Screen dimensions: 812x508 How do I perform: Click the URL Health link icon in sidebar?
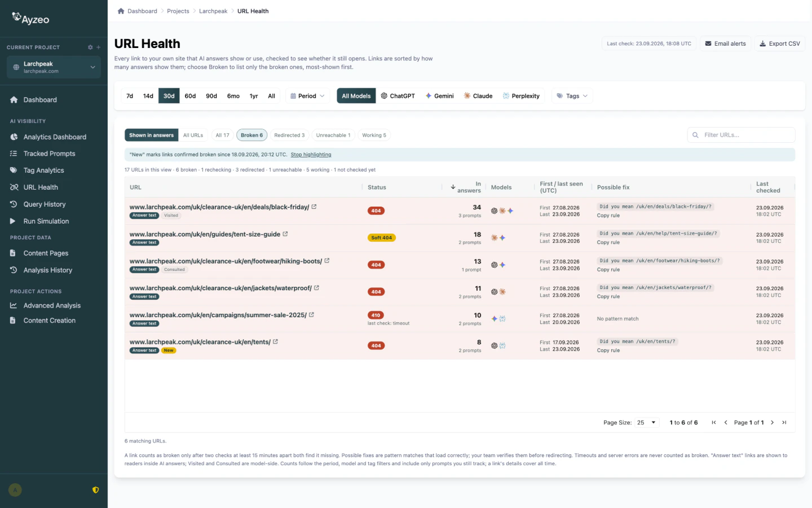pos(14,187)
